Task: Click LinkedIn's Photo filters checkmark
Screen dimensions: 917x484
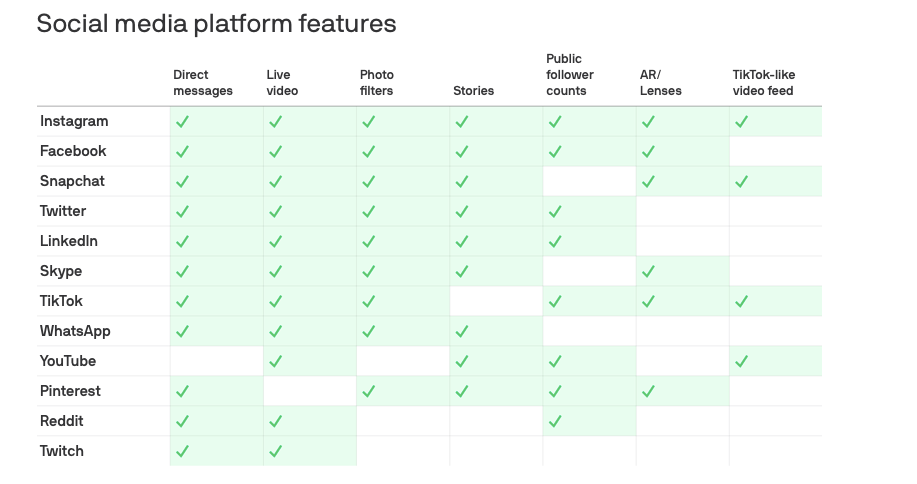Action: coord(368,242)
